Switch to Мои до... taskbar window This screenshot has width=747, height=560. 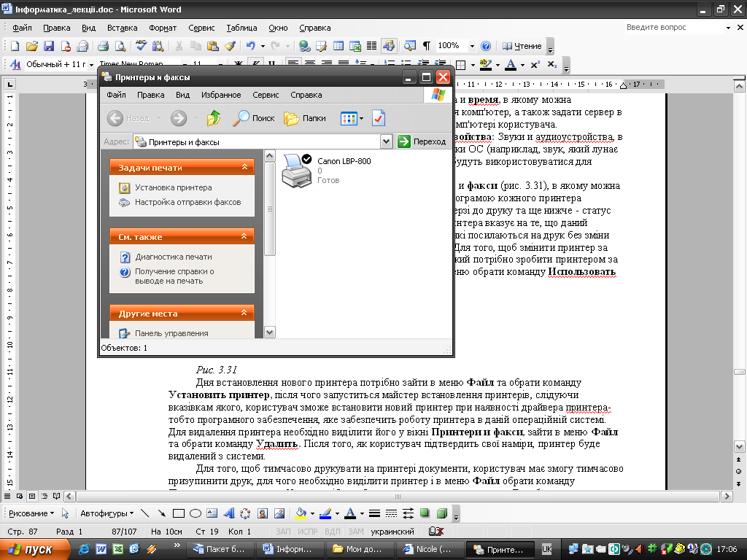coord(359,549)
